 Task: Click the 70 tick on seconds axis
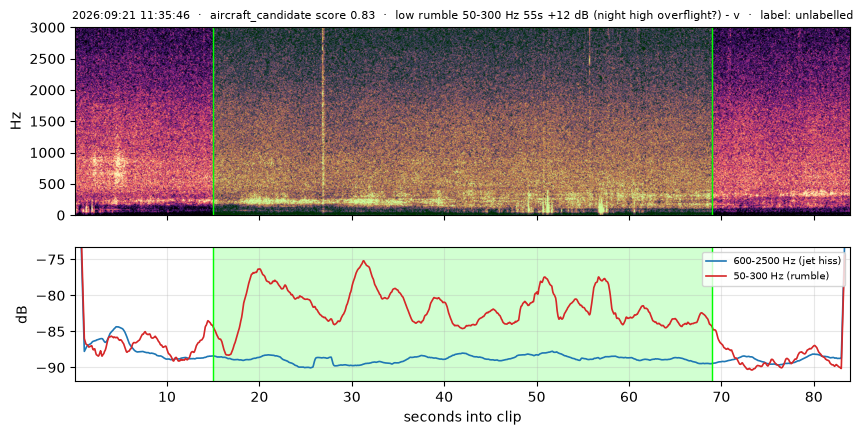click(722, 396)
